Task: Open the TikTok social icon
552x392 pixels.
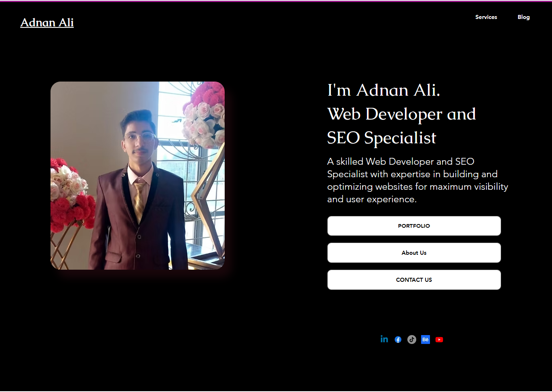Action: tap(412, 340)
